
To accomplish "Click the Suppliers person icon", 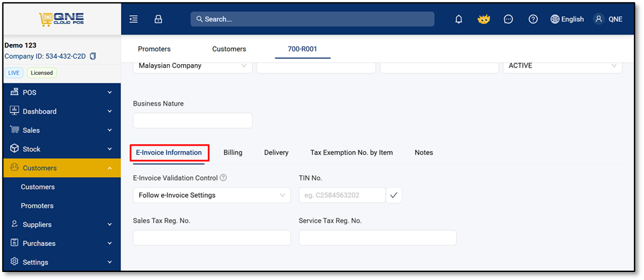I will [x=14, y=224].
